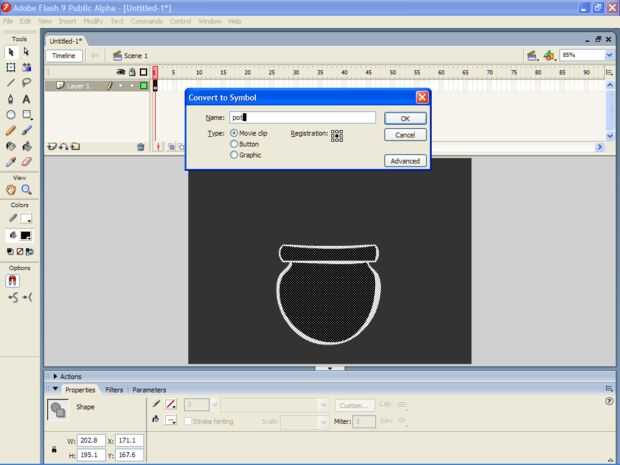Select the Eyedropper tool
The height and width of the screenshot is (465, 620).
[x=11, y=162]
